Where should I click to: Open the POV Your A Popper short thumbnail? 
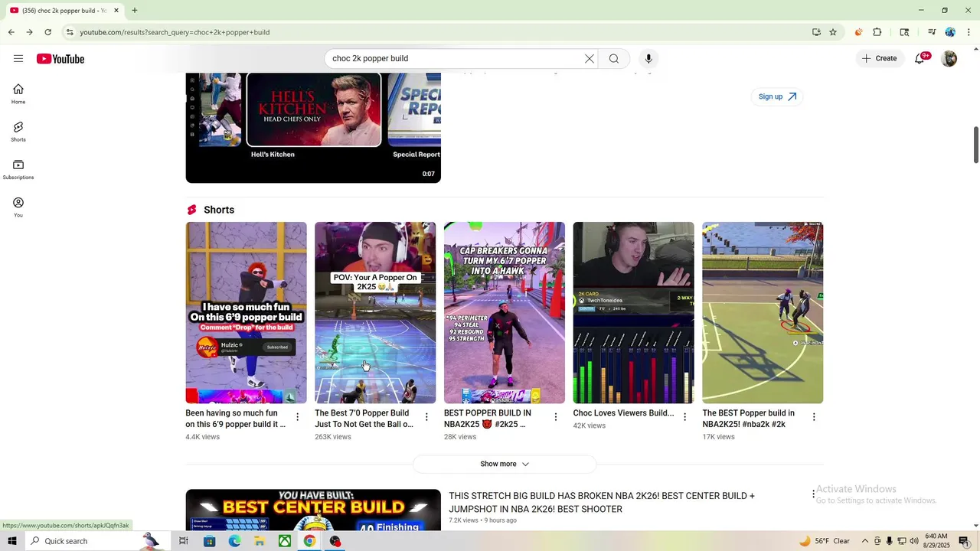375,312
